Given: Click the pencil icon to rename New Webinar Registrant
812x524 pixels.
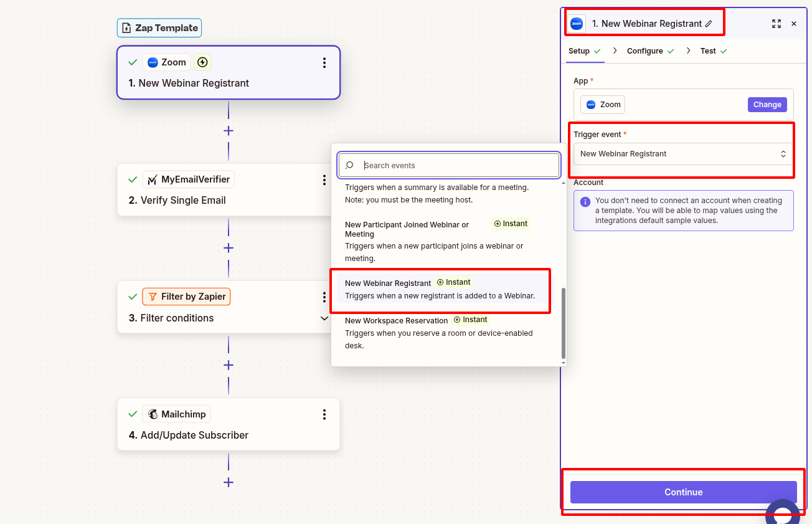Looking at the screenshot, I should click(710, 22).
